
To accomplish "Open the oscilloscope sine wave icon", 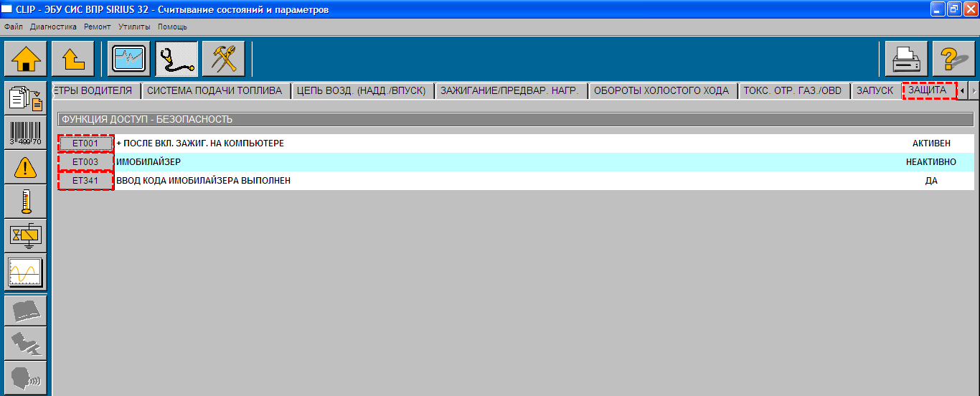I will click(26, 272).
